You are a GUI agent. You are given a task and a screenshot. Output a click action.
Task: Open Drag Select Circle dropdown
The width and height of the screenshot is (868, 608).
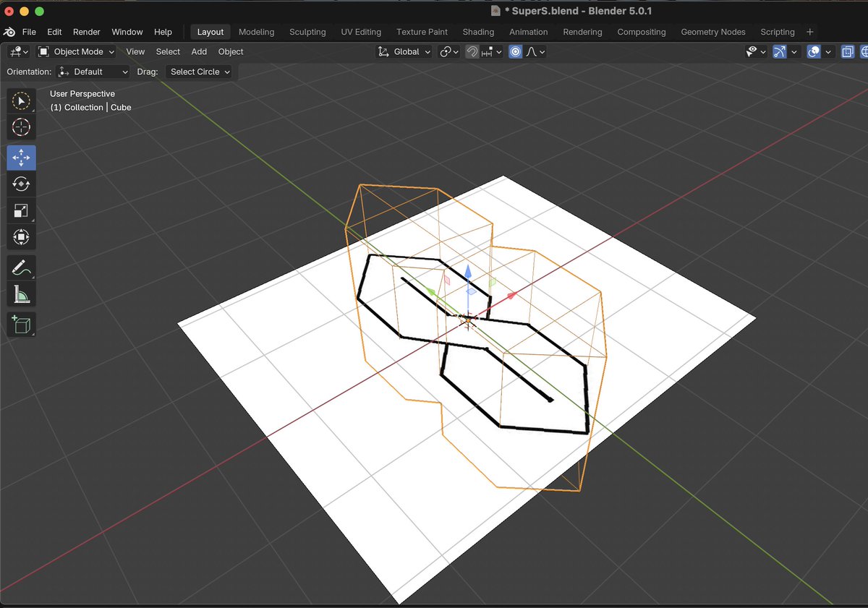[200, 72]
